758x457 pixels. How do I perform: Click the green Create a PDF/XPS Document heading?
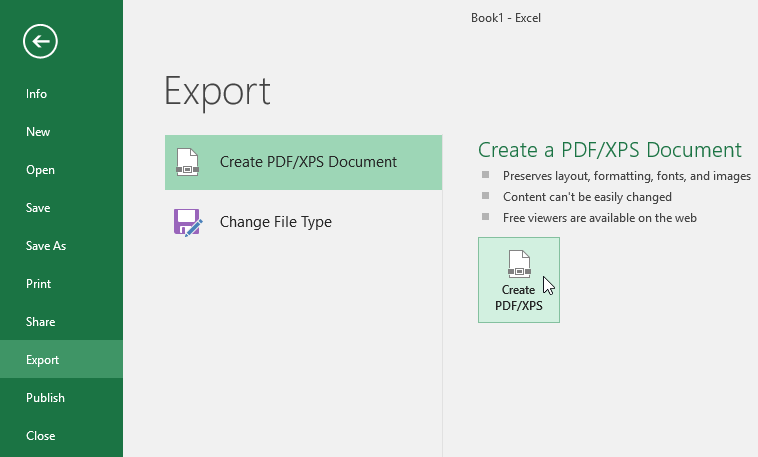coord(609,150)
